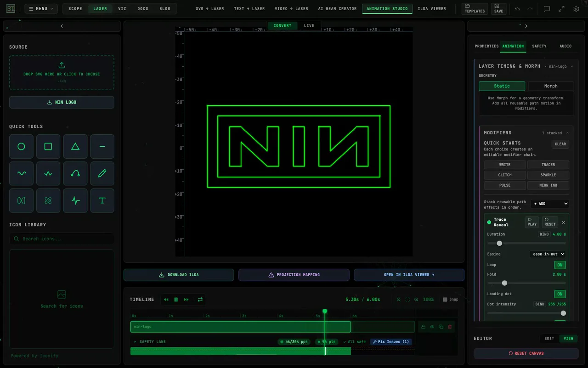Select the straight line quick tool

tap(102, 147)
